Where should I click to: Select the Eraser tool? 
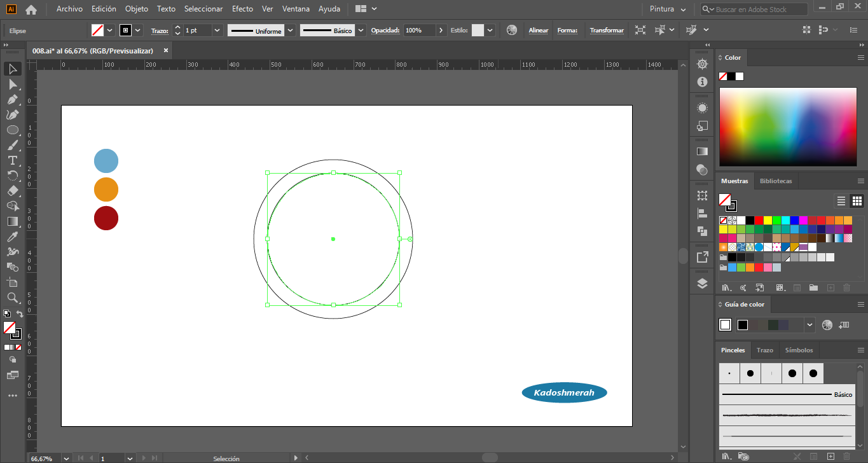pyautogui.click(x=13, y=191)
